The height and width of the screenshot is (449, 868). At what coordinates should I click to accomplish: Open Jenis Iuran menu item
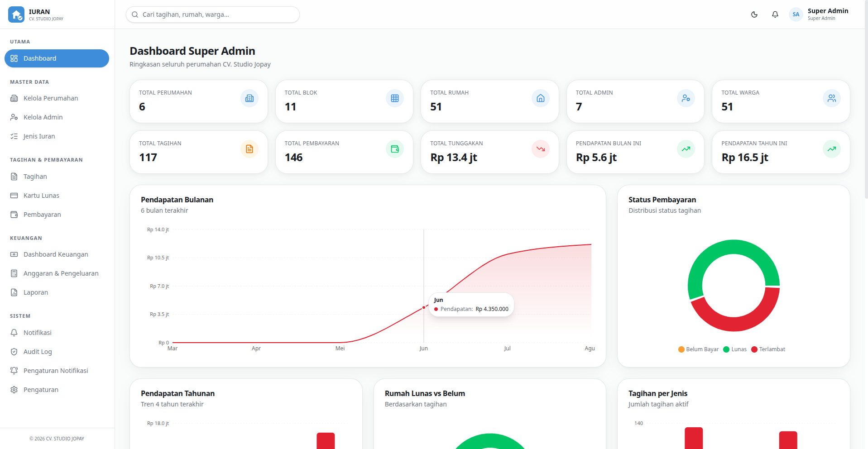(x=57, y=136)
